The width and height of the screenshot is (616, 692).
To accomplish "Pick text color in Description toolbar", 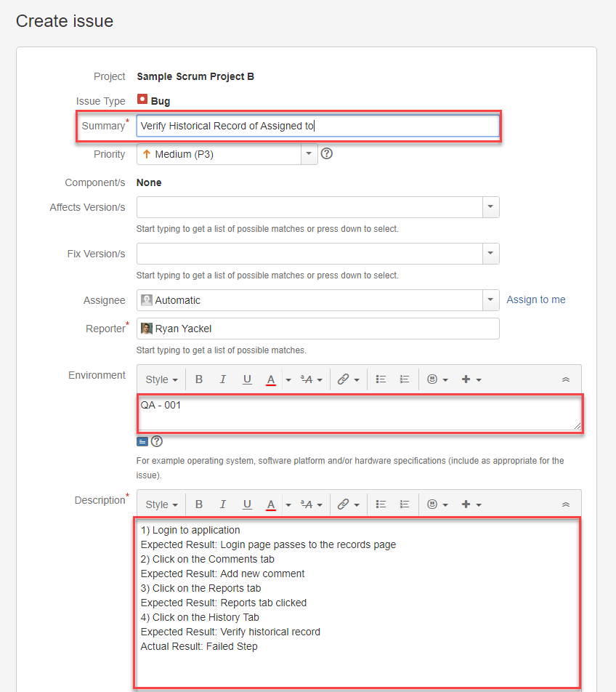I will 271,504.
